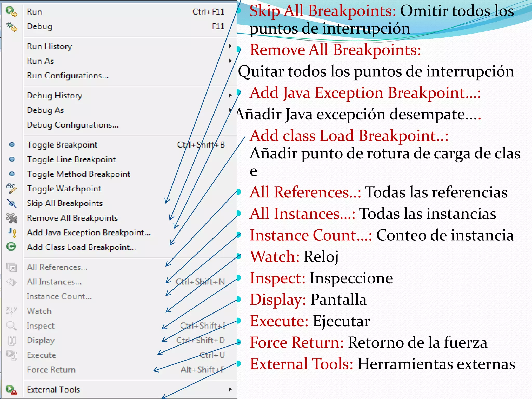Open Debug Configurations... menu item

(x=73, y=125)
